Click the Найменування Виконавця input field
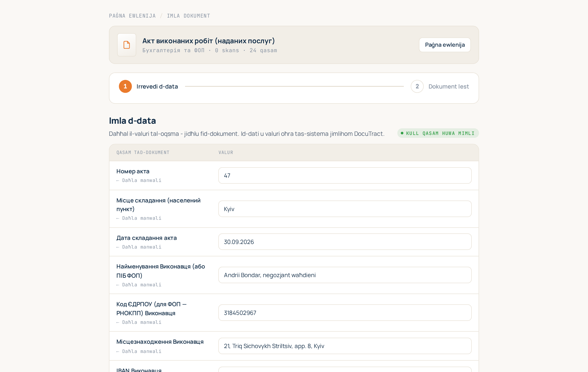 point(345,275)
